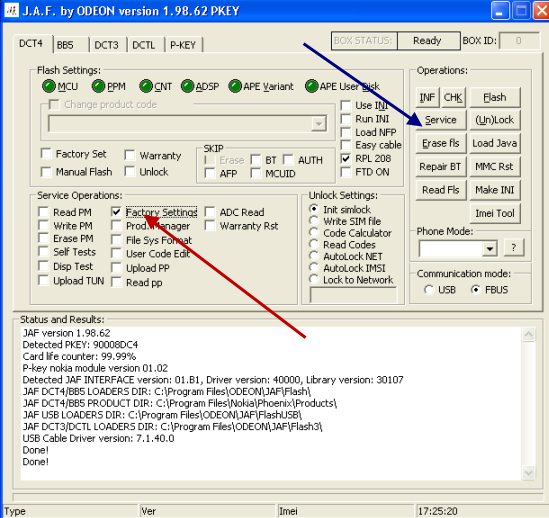Viewport: 549px width, 518px height.
Task: Click the MCU green indicator button
Action: (49, 86)
